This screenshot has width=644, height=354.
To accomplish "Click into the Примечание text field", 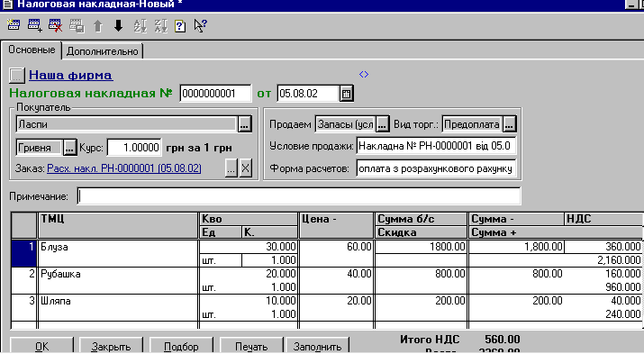I will [299, 196].
